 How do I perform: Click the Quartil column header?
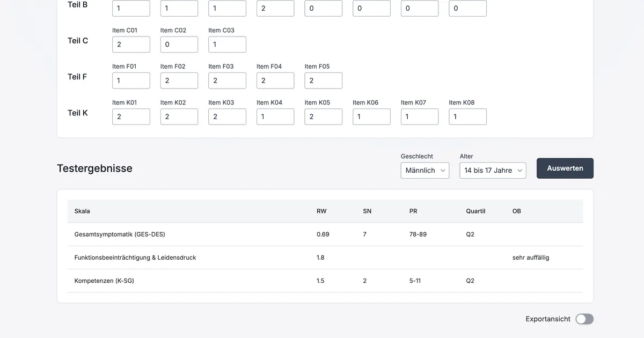pyautogui.click(x=475, y=211)
